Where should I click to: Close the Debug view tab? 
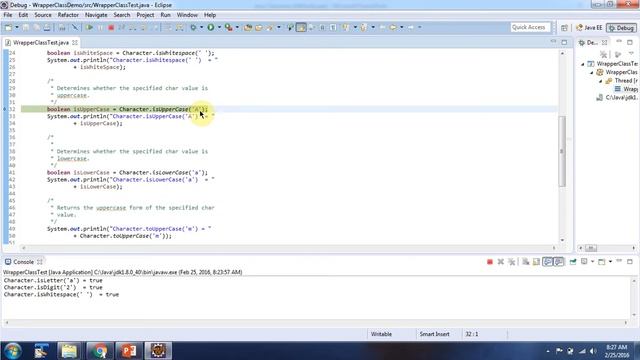click(604, 42)
